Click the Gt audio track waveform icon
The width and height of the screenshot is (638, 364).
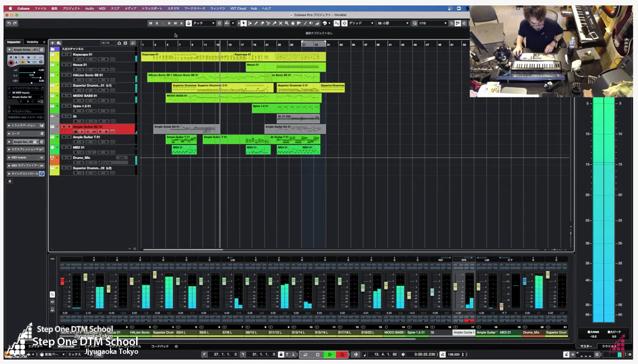(x=52, y=116)
